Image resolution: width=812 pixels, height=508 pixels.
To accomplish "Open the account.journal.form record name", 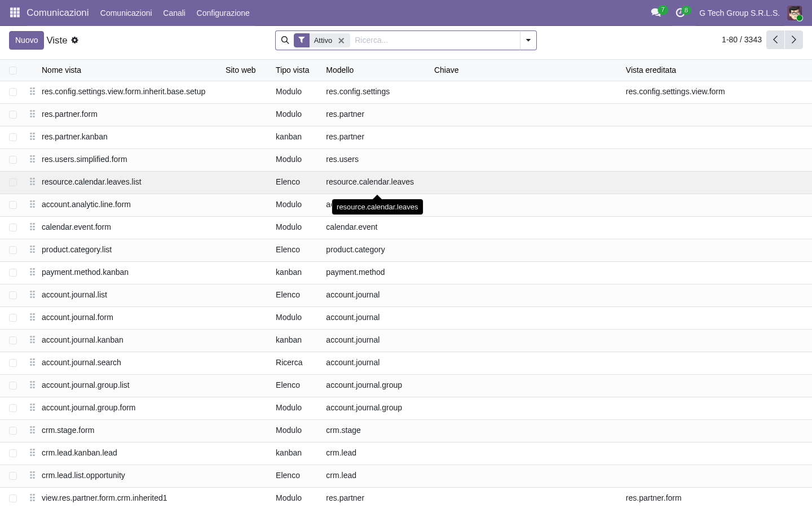I will 77,317.
